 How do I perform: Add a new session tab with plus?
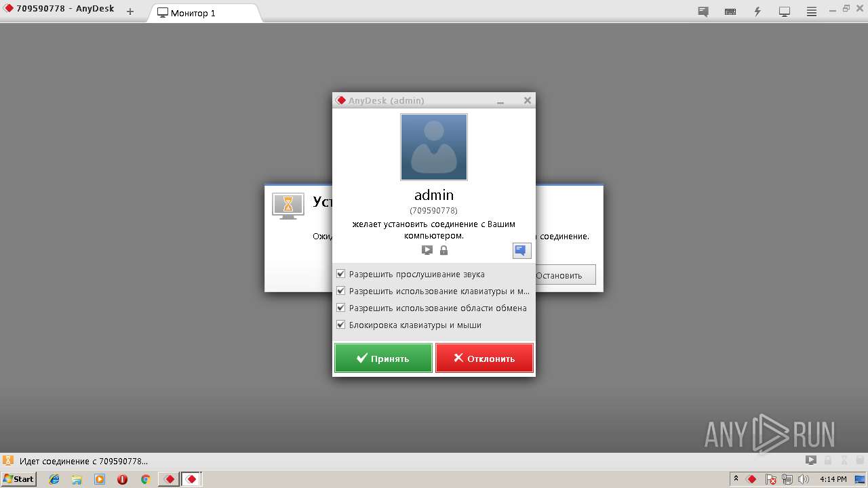(130, 12)
